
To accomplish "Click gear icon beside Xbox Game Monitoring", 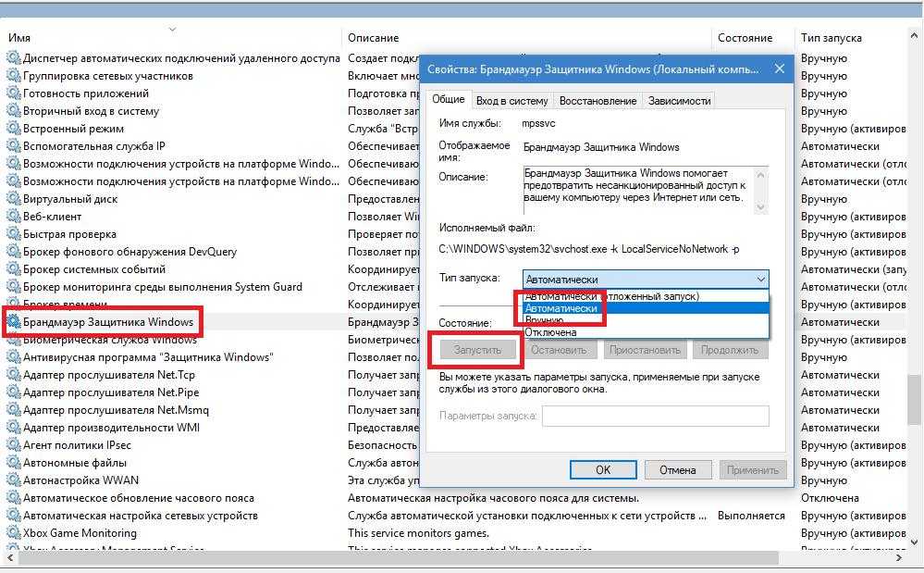I will point(13,533).
